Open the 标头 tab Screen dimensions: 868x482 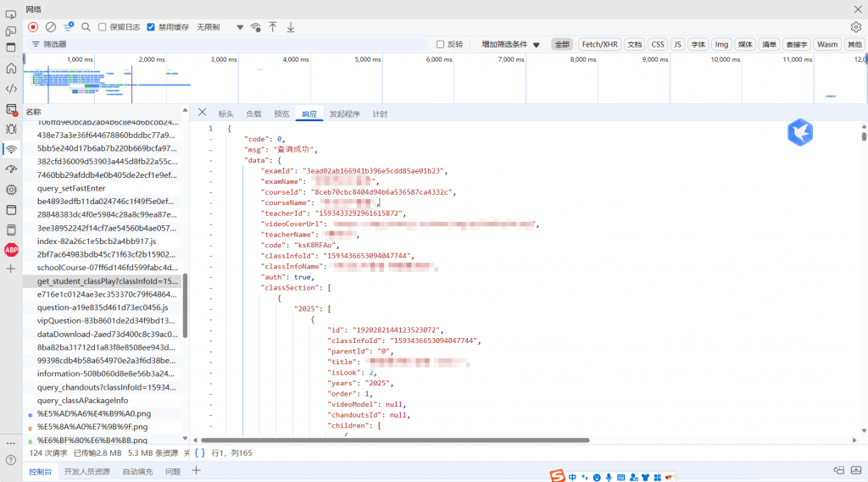click(225, 114)
